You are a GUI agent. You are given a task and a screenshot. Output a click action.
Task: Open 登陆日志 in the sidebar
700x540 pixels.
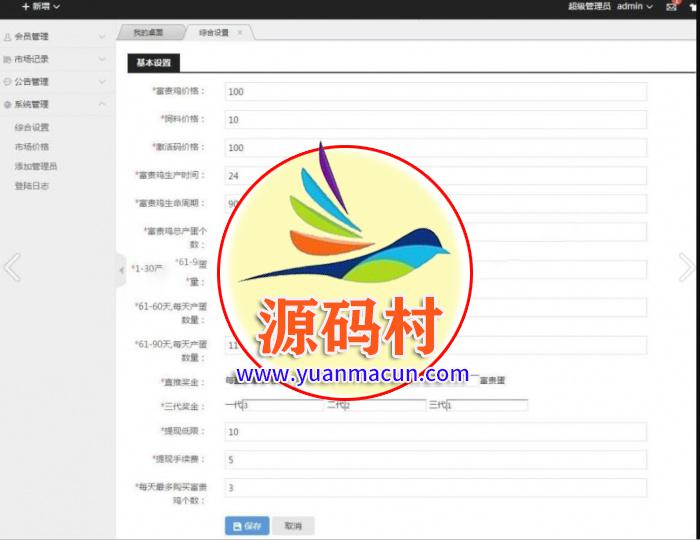tap(32, 186)
